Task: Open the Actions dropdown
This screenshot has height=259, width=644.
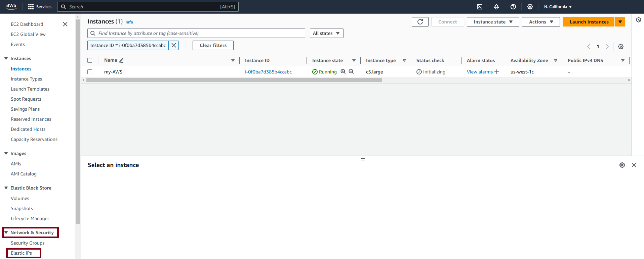Action: pos(541,22)
